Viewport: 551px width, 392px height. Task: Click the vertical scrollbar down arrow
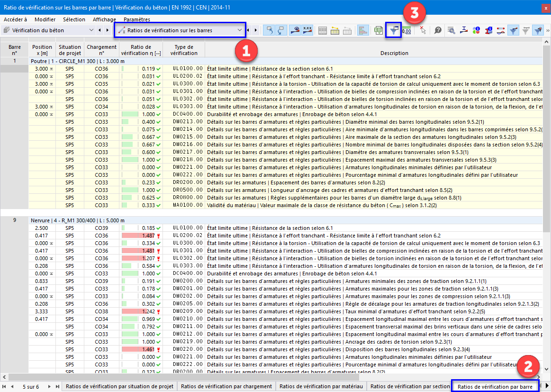[x=546, y=369]
